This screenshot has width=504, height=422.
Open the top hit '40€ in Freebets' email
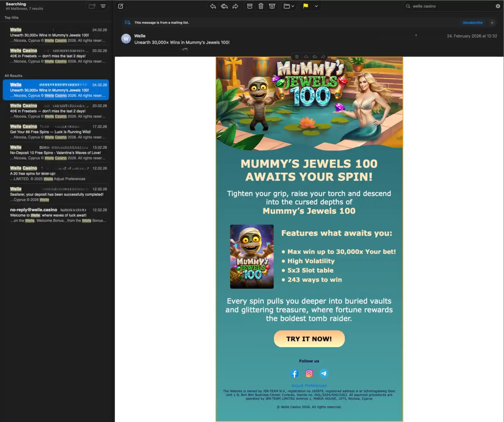[58, 56]
